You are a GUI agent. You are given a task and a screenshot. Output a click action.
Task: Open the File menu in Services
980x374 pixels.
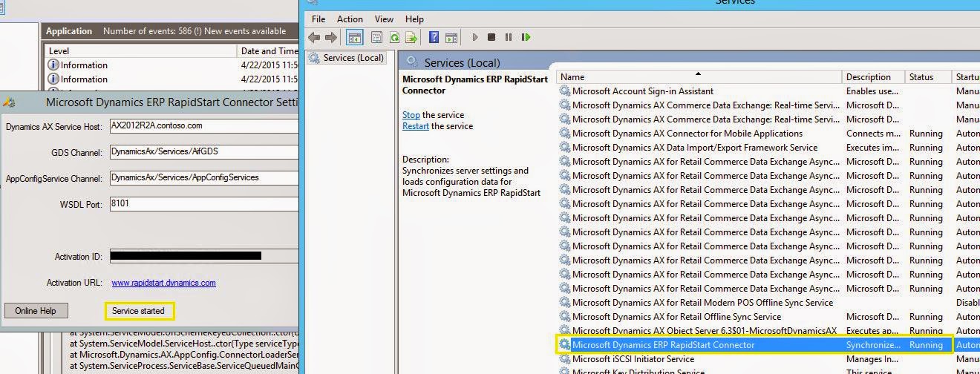[318, 19]
